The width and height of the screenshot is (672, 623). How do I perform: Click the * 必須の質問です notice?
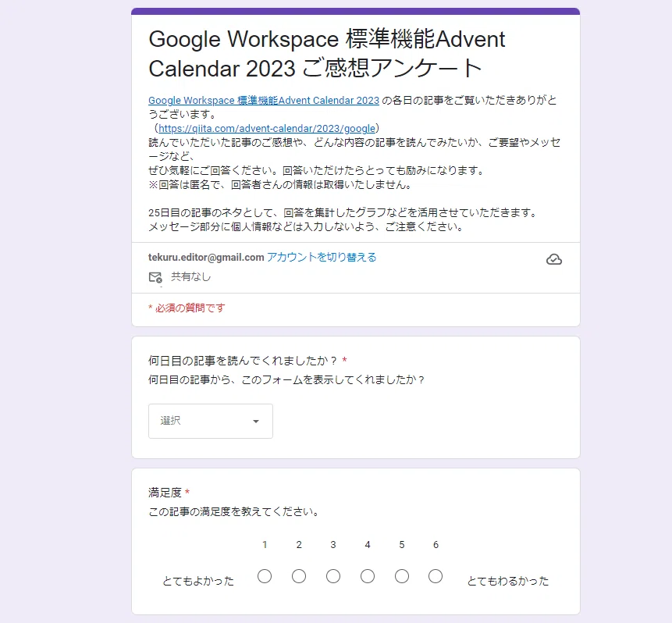tap(187, 308)
